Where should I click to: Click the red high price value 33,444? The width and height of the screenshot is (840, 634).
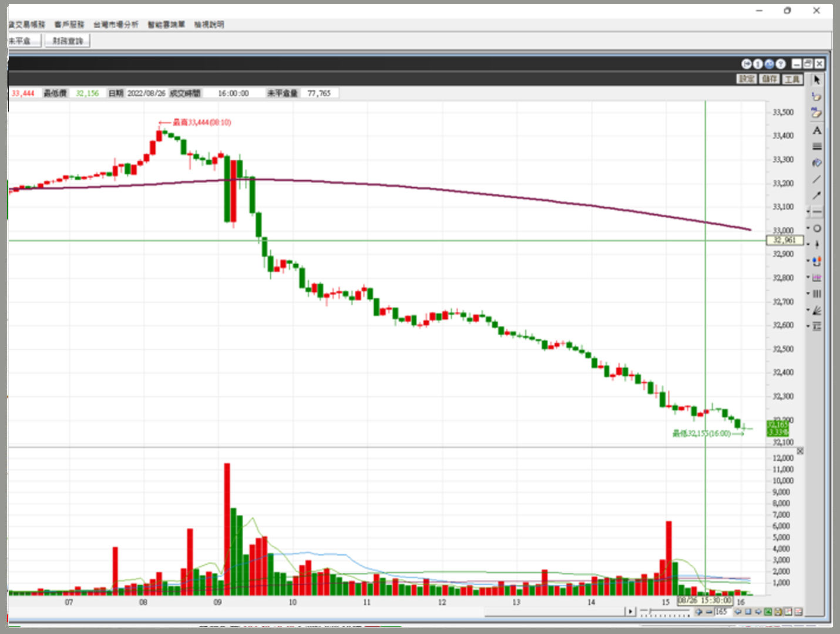(23, 93)
